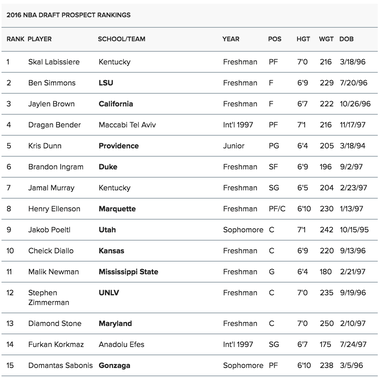Select the Marquette team link
Viewport: 380px width, 377px height.
pyautogui.click(x=117, y=209)
